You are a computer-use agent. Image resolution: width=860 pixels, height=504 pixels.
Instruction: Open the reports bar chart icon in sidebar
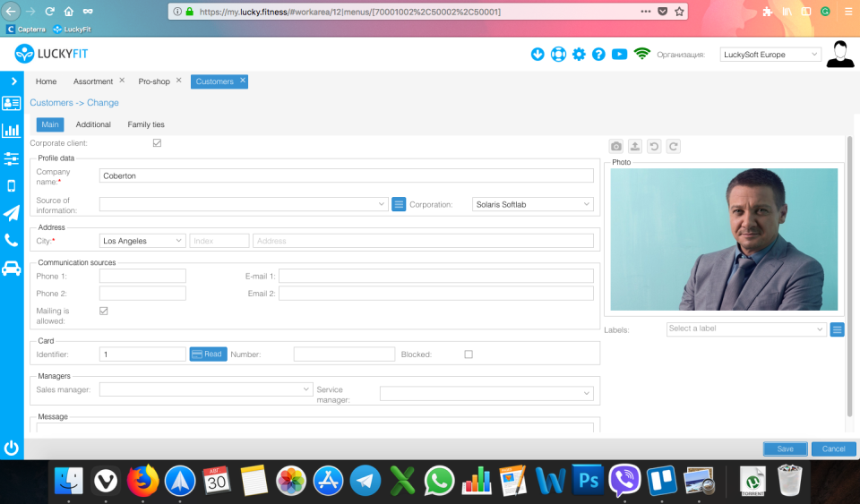click(12, 131)
